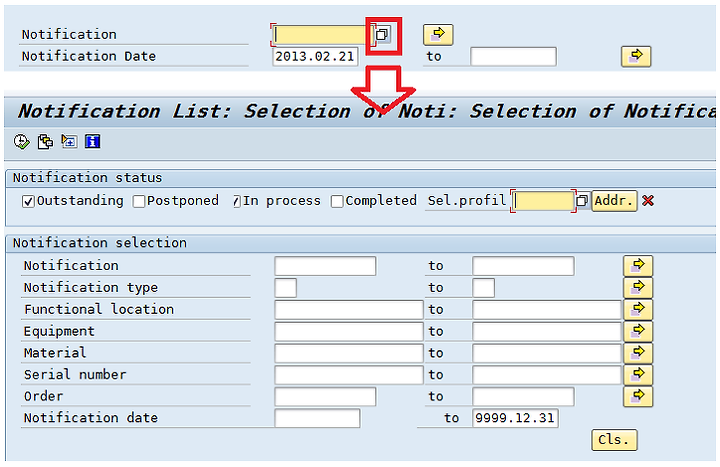This screenshot has height=467, width=720.
Task: Click the Execute clock icon in toolbar
Action: tap(21, 141)
